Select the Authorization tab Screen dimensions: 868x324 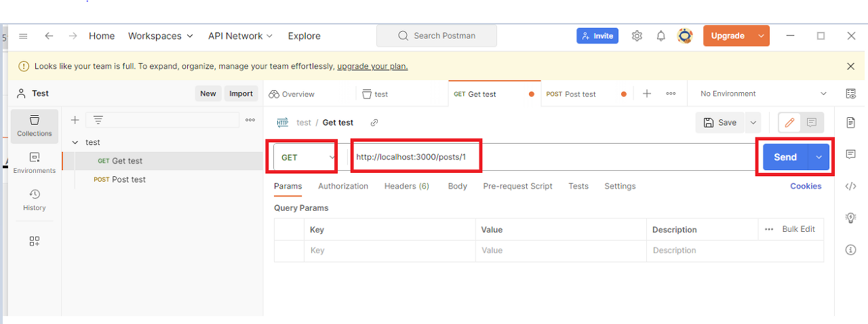[343, 186]
